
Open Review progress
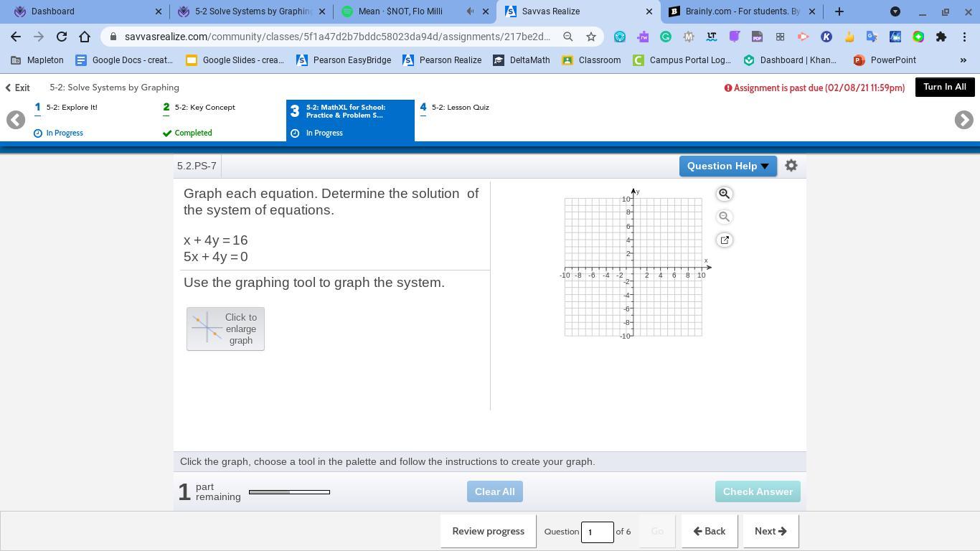tap(489, 532)
